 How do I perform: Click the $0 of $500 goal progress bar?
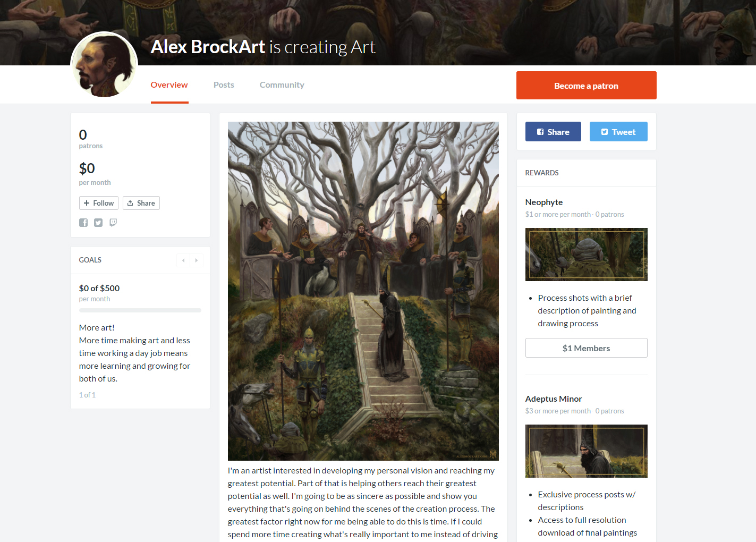pyautogui.click(x=140, y=310)
